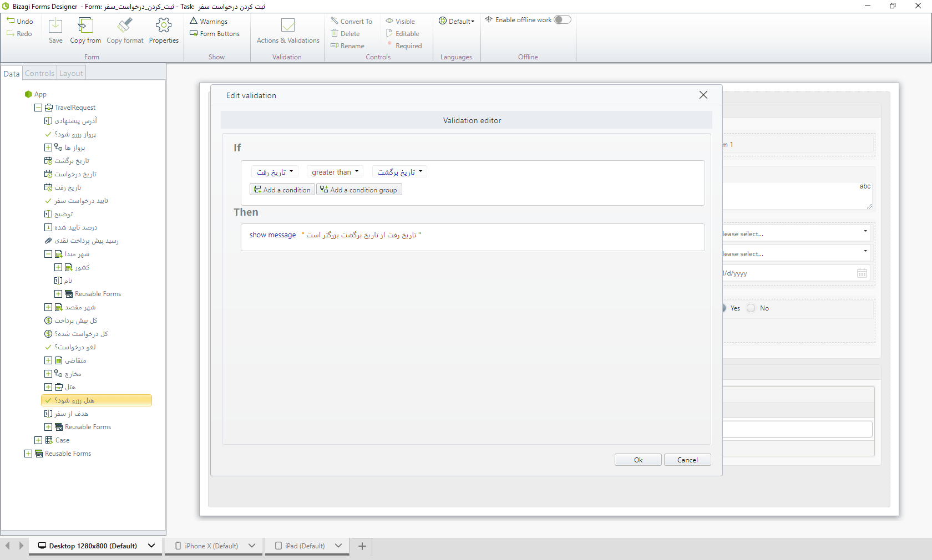Select هتل رزرو شود؟ tree item
This screenshot has height=560, width=932.
click(97, 400)
